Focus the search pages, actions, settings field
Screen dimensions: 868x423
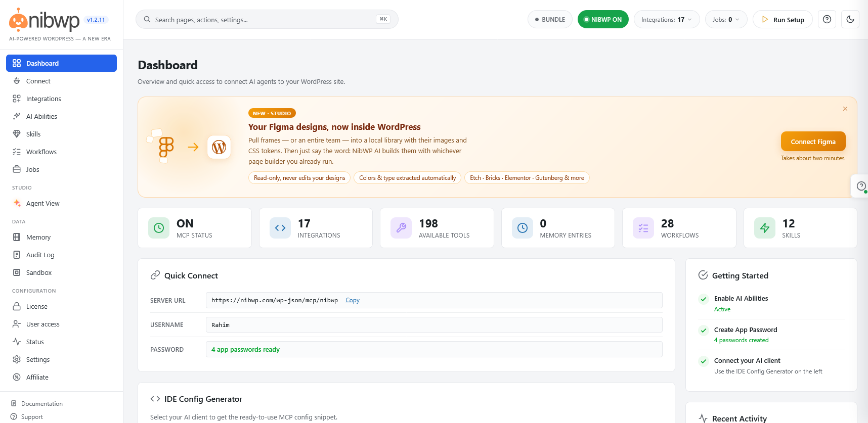pos(267,19)
